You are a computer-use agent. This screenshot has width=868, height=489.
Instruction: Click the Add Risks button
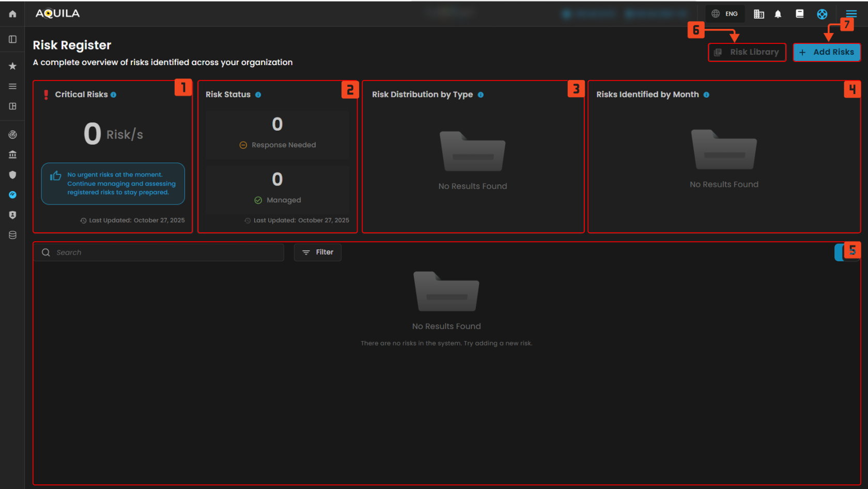(x=827, y=52)
